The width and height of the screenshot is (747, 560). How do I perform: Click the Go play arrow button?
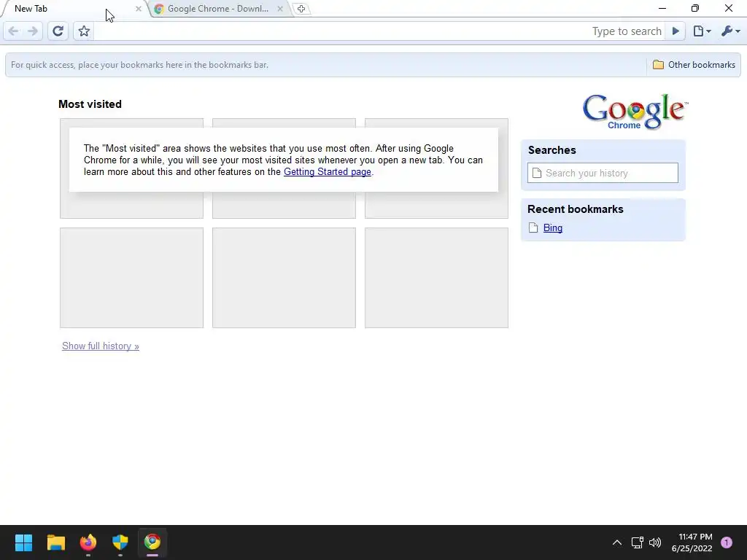coord(676,31)
